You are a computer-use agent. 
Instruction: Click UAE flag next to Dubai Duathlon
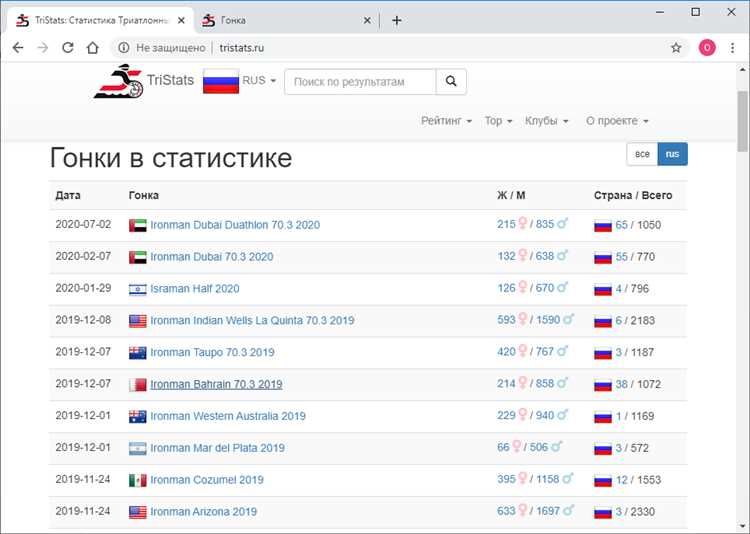(x=138, y=225)
